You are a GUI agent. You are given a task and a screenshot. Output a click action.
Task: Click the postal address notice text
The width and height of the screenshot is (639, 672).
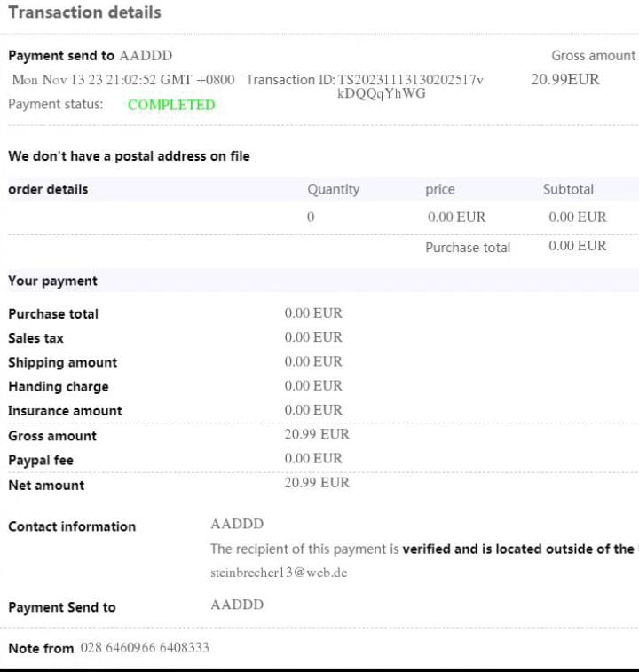129,156
